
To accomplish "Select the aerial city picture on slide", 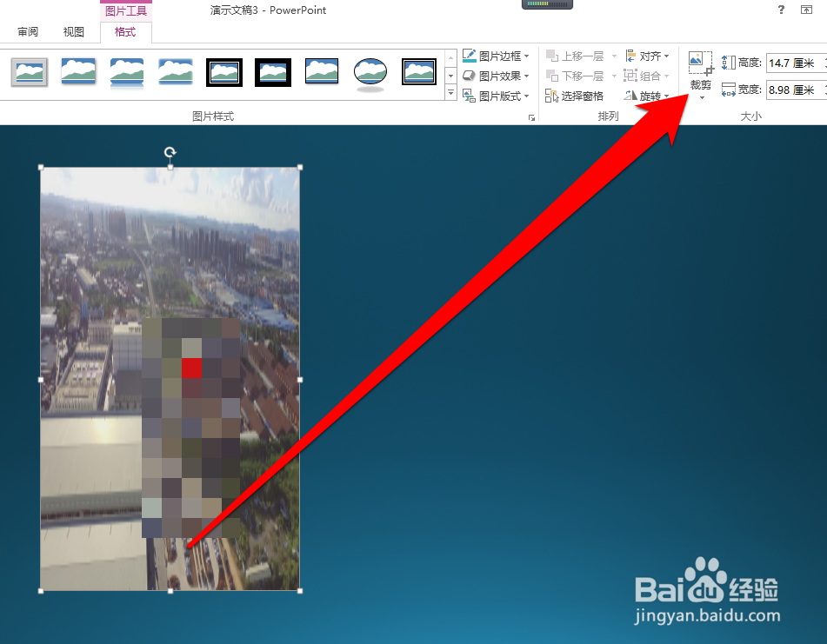I will [170, 379].
